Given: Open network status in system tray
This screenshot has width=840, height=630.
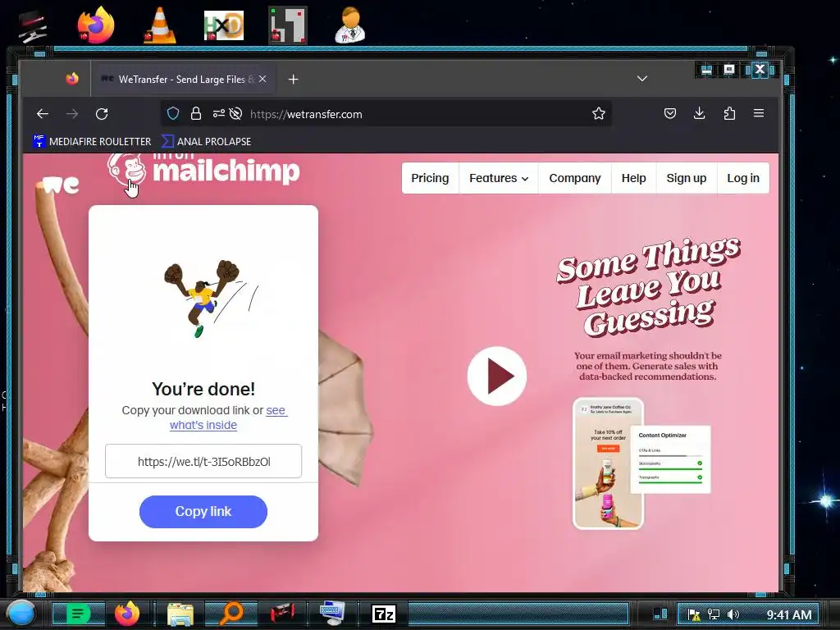Looking at the screenshot, I should click(x=714, y=614).
